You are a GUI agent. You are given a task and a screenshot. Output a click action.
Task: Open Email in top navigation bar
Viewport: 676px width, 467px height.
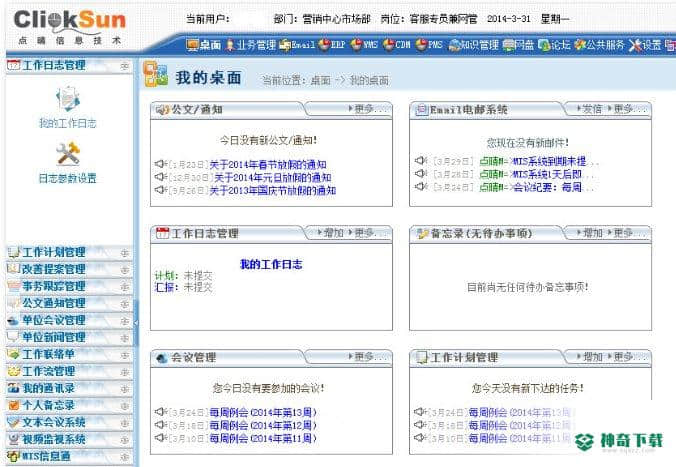point(297,44)
